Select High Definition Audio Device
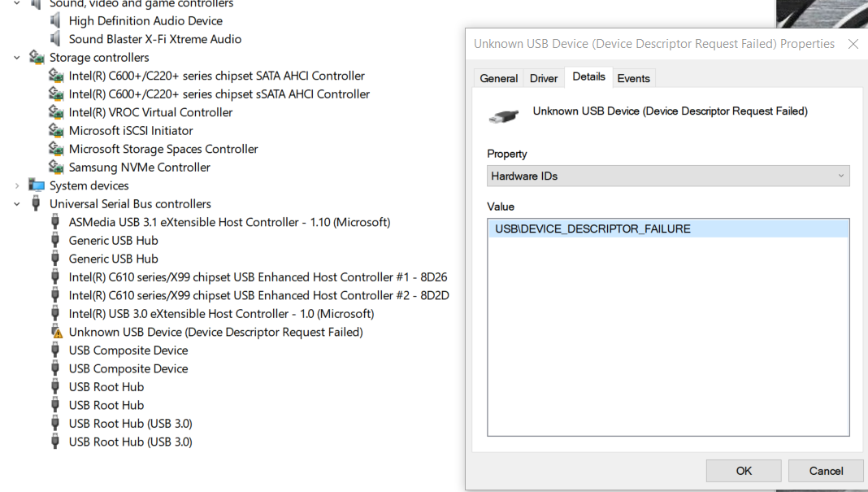 click(x=145, y=20)
